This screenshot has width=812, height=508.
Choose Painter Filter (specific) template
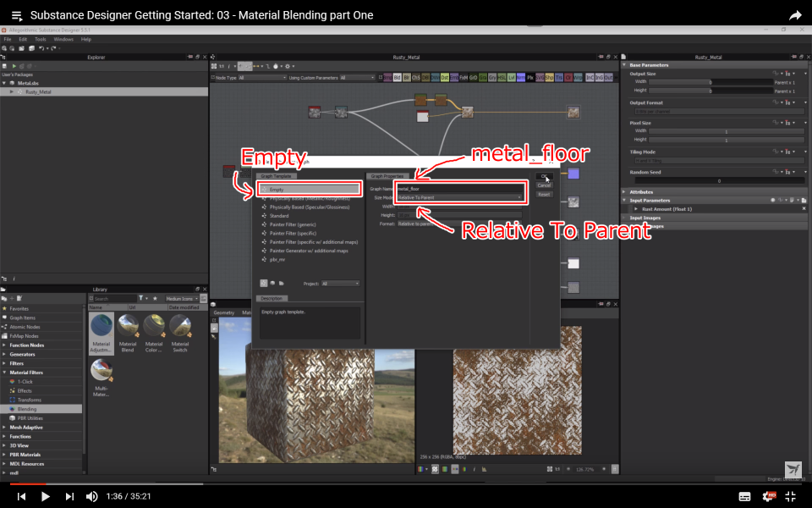293,234
